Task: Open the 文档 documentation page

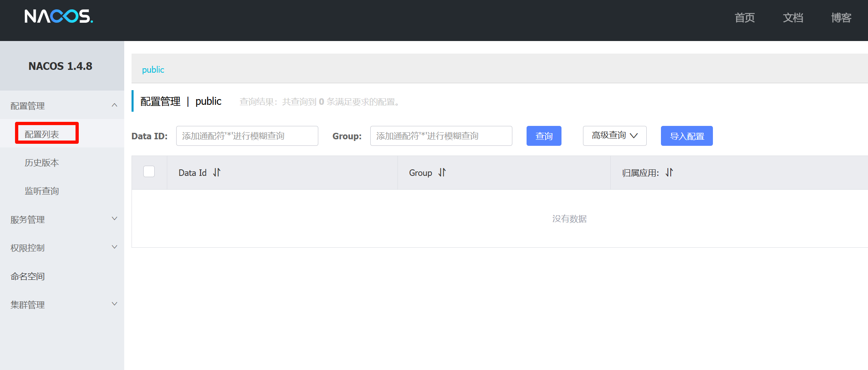Action: tap(792, 18)
